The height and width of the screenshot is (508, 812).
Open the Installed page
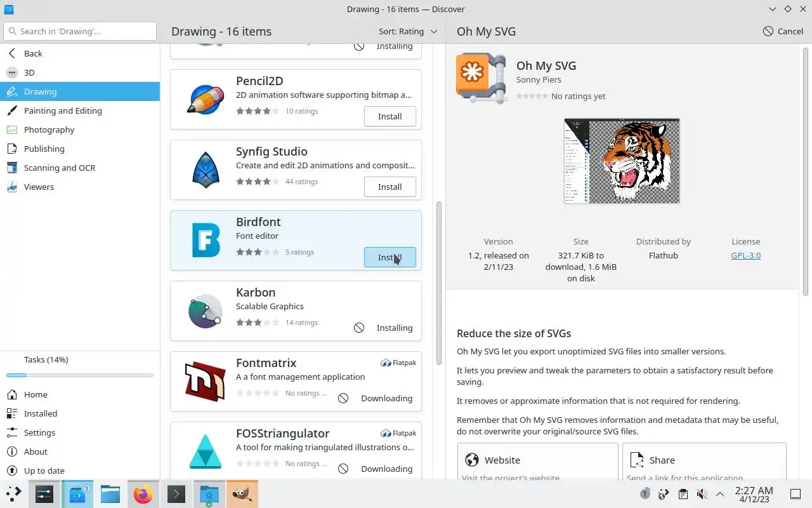[80, 413]
